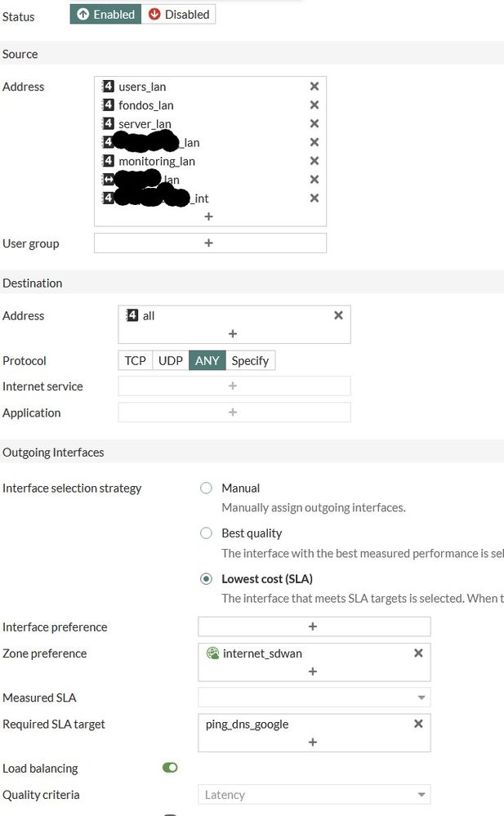Remove monitoring_lan from source addresses
This screenshot has width=504, height=816.
(x=314, y=161)
